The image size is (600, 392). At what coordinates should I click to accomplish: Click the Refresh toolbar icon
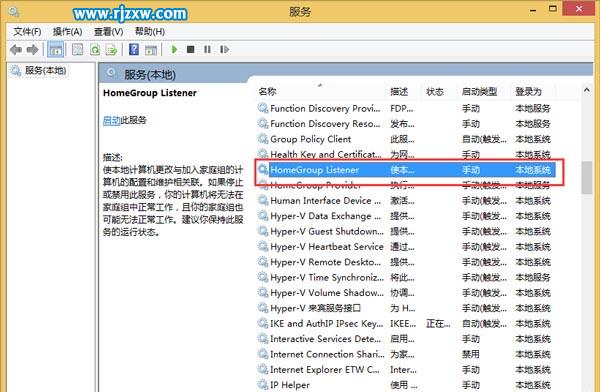click(95, 49)
